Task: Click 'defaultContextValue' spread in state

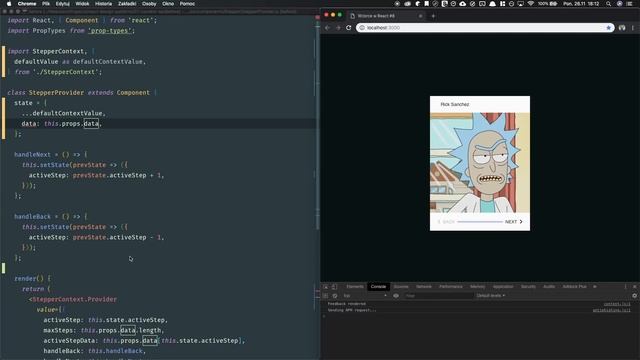Action: pyautogui.click(x=63, y=113)
